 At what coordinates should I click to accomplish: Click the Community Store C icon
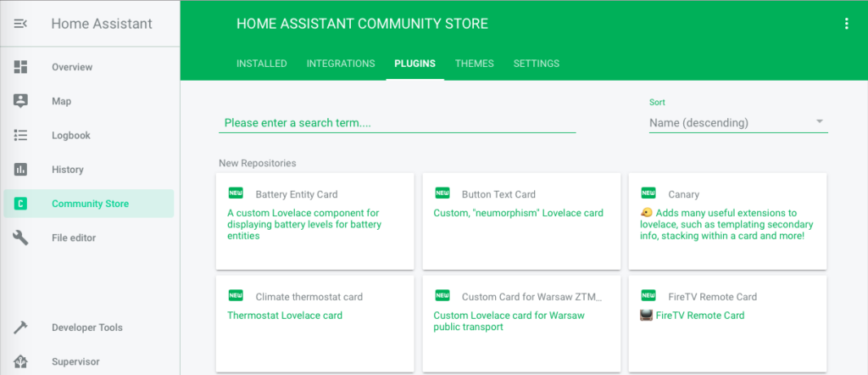click(20, 204)
